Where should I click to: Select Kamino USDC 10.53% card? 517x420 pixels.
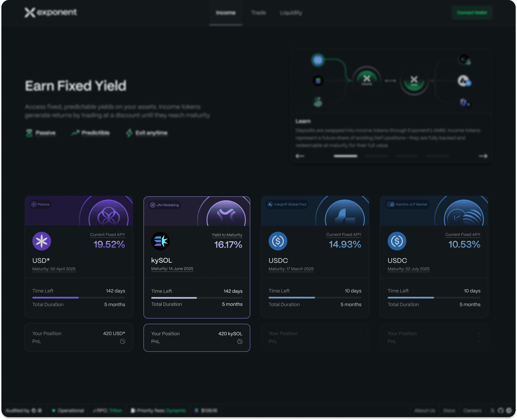(x=434, y=257)
